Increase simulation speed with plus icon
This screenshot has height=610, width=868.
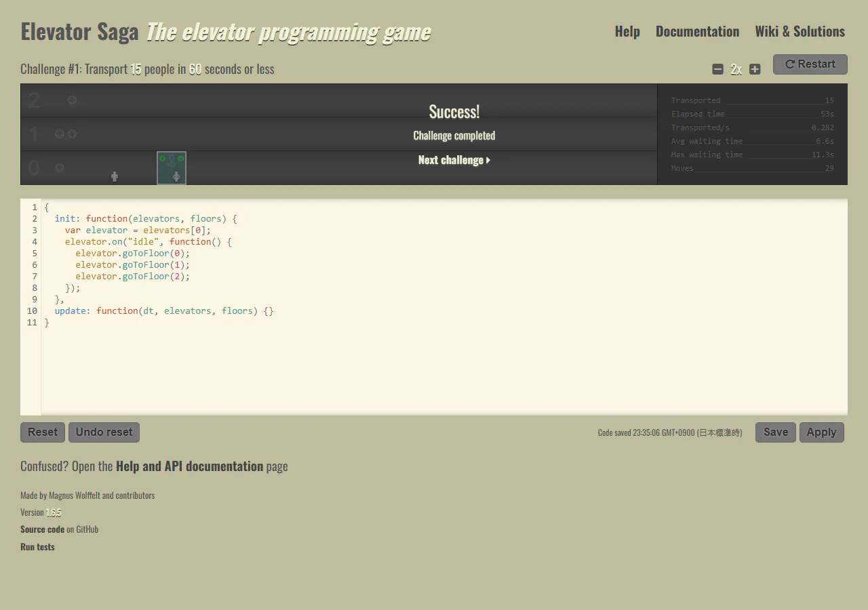point(755,69)
